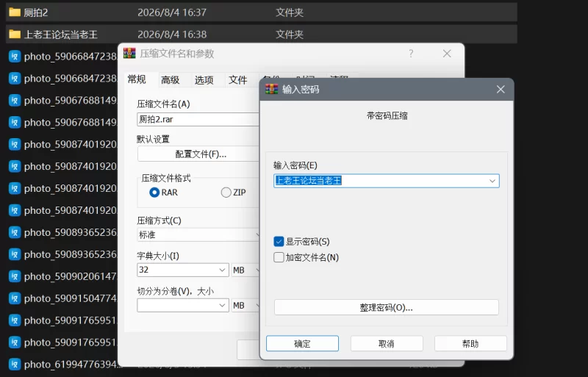Enable the 加密文件名(N) checkbox
This screenshot has height=377, width=588.
coord(279,257)
